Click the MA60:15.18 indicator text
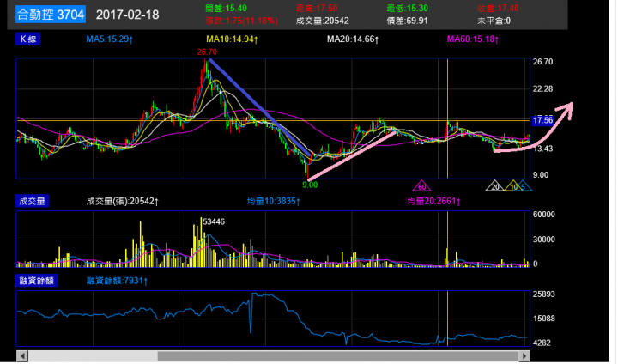 pyautogui.click(x=473, y=39)
